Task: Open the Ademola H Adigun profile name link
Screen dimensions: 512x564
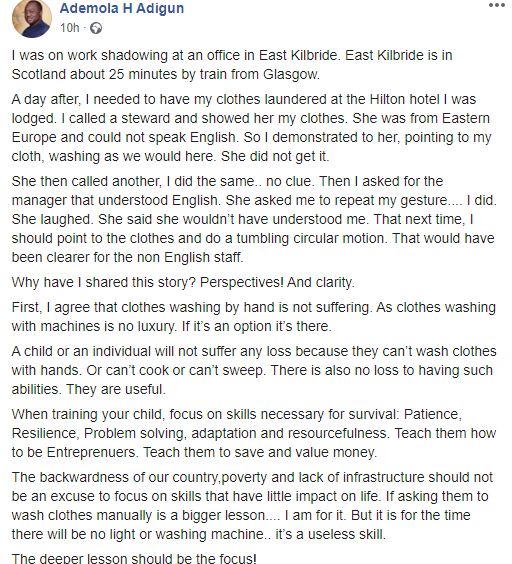Action: pyautogui.click(x=122, y=8)
